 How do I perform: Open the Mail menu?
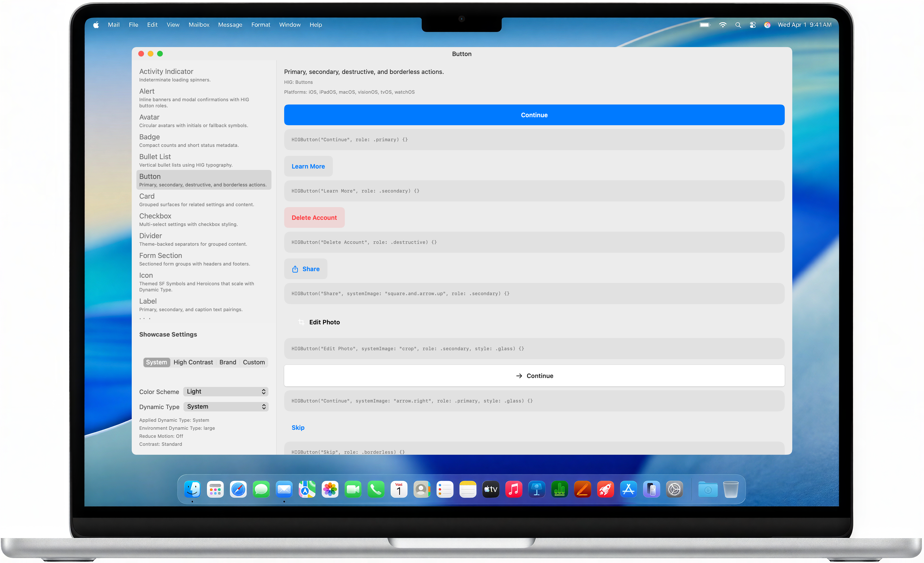point(114,25)
